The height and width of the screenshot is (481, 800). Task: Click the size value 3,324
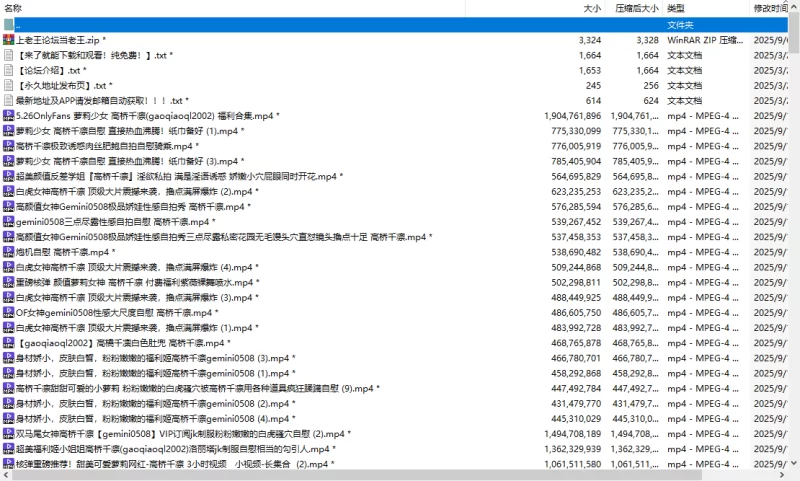point(590,40)
